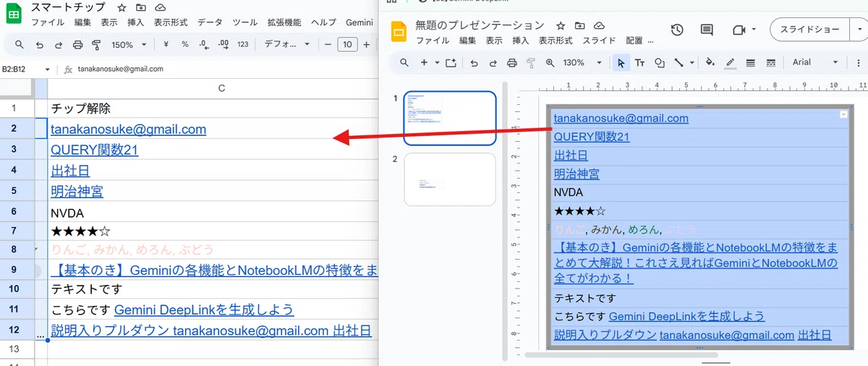
Task: Choose the shape tool in Slides
Action: 660,63
